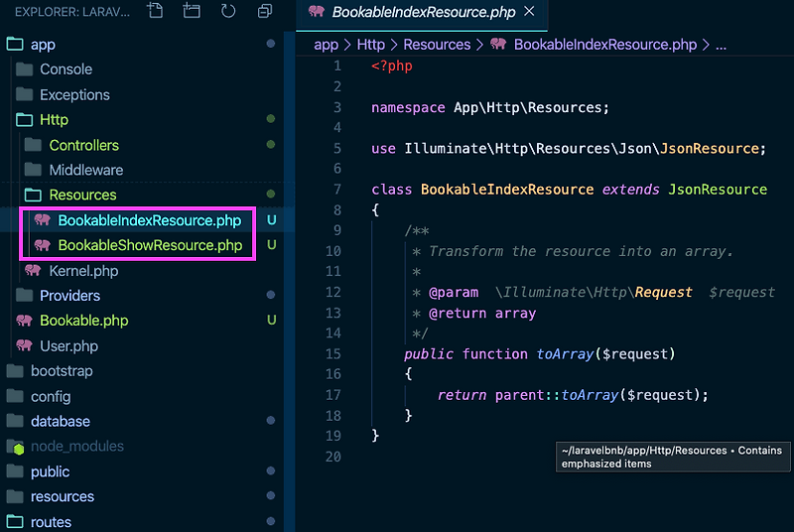The height and width of the screenshot is (532, 794).
Task: Click BookableIndexResource.php in the breadcrumb
Action: tap(605, 45)
